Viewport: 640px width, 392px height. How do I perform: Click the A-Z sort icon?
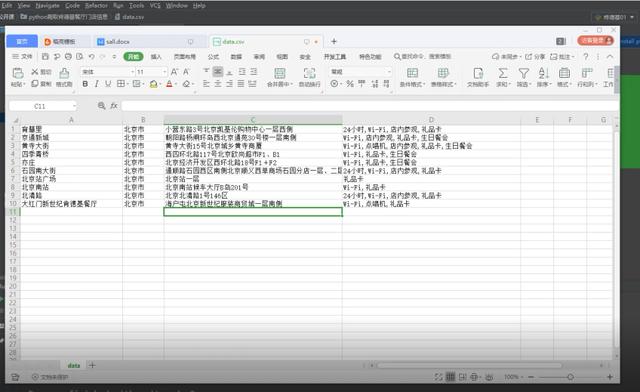pos(543,73)
